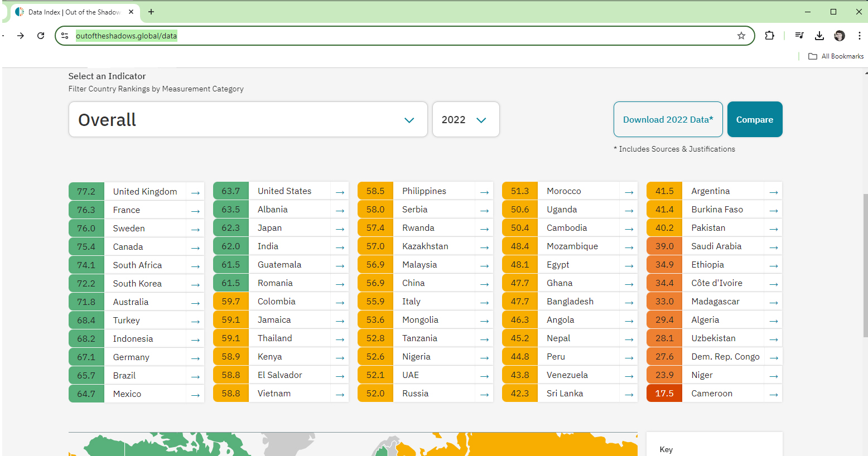Click the Download 2022 Data button

click(668, 119)
